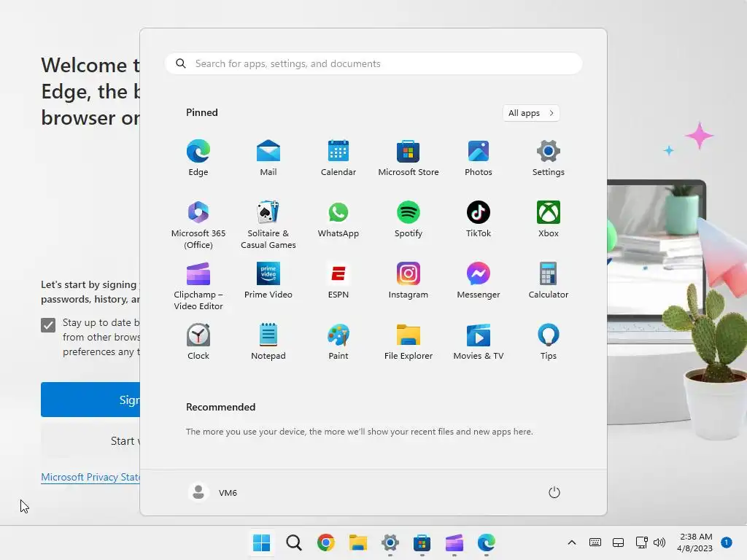Click the Start menu search box
The width and height of the screenshot is (747, 560).
point(373,64)
